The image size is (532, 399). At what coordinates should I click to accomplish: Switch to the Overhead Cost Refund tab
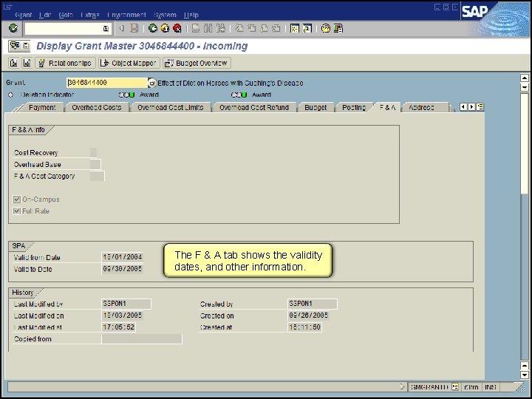pyautogui.click(x=253, y=108)
